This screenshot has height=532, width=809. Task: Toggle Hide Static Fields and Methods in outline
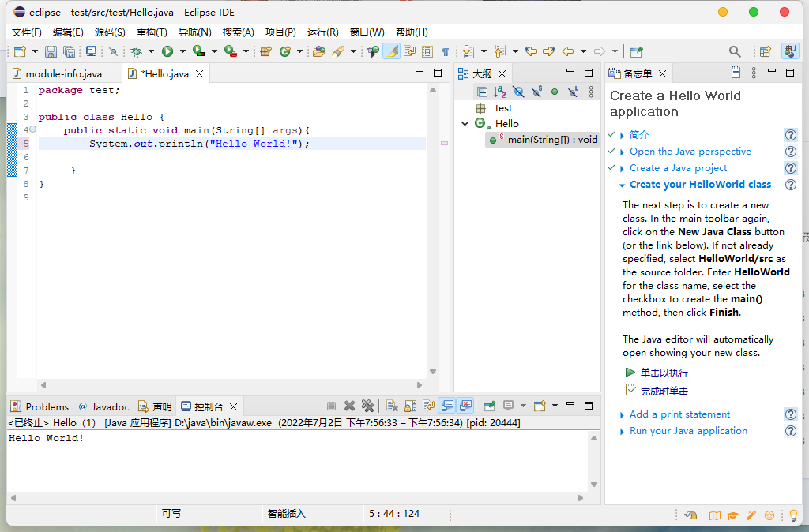[x=536, y=92]
